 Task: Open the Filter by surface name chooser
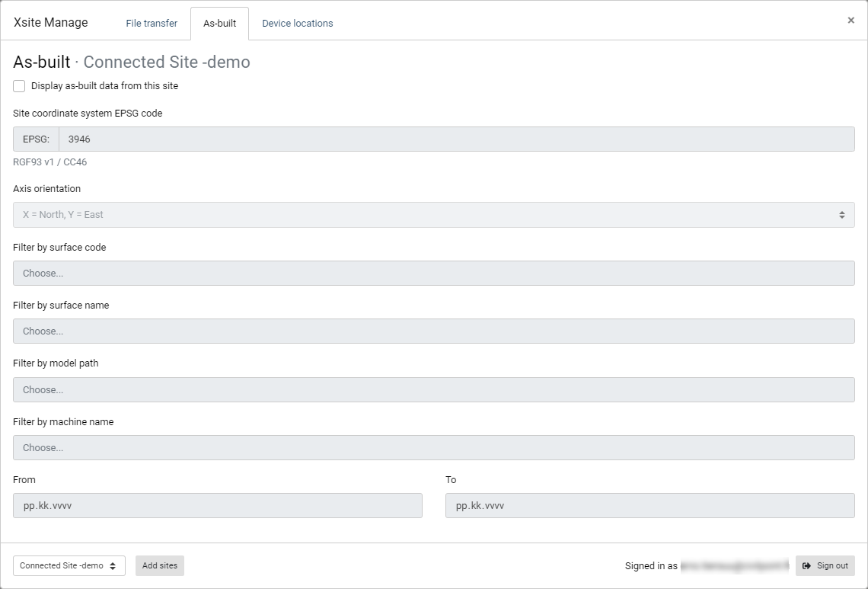click(433, 331)
